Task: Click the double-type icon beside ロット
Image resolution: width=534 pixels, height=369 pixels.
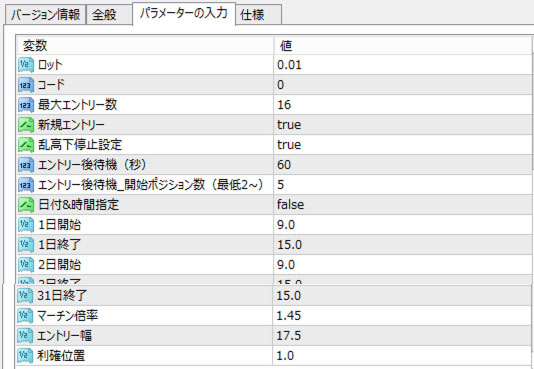Action: click(26, 65)
